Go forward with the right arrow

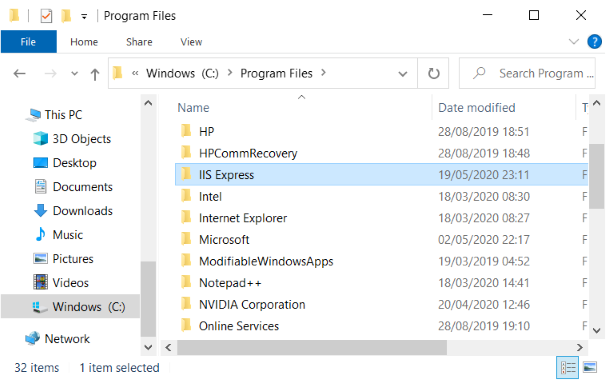[x=50, y=73]
